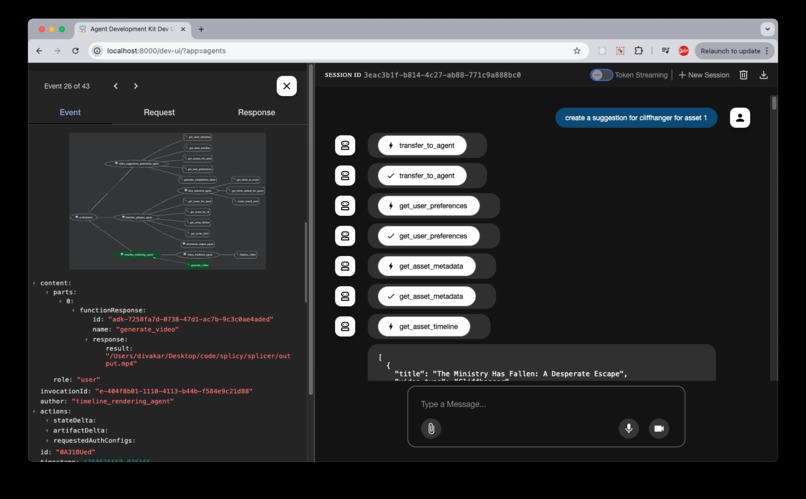This screenshot has height=499, width=806.
Task: Open the transfer_to_agent chip with the checkmark
Action: point(422,176)
